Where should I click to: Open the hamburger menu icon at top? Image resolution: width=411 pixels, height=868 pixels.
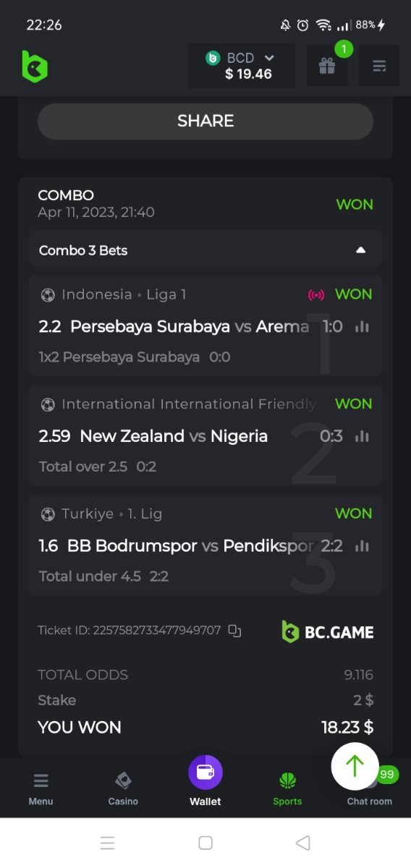[379, 66]
